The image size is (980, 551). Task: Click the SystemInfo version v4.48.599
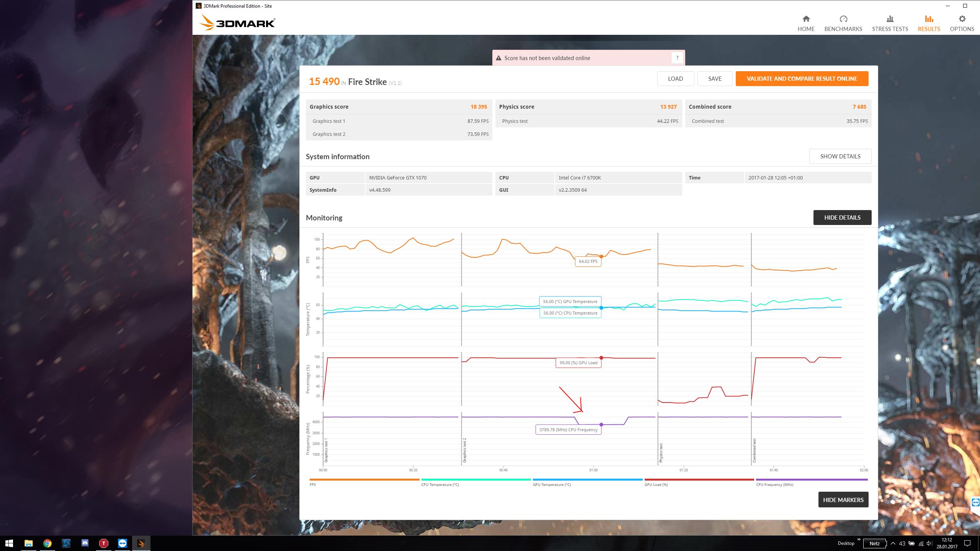pos(380,190)
